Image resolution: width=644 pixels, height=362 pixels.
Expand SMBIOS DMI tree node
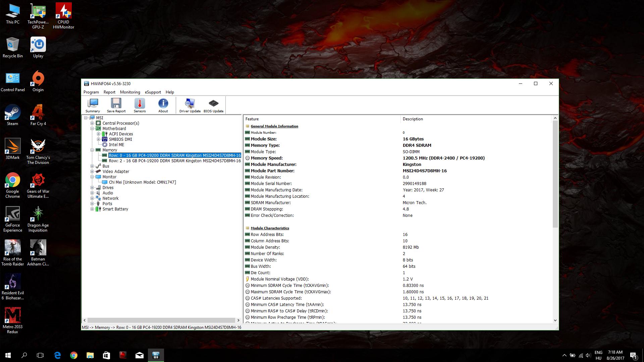(98, 139)
